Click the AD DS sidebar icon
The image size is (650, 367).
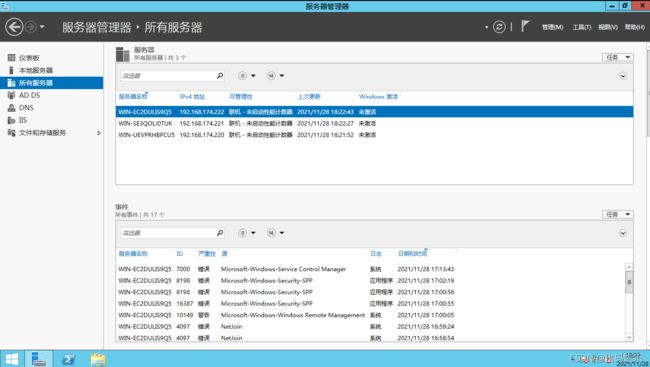click(x=12, y=95)
